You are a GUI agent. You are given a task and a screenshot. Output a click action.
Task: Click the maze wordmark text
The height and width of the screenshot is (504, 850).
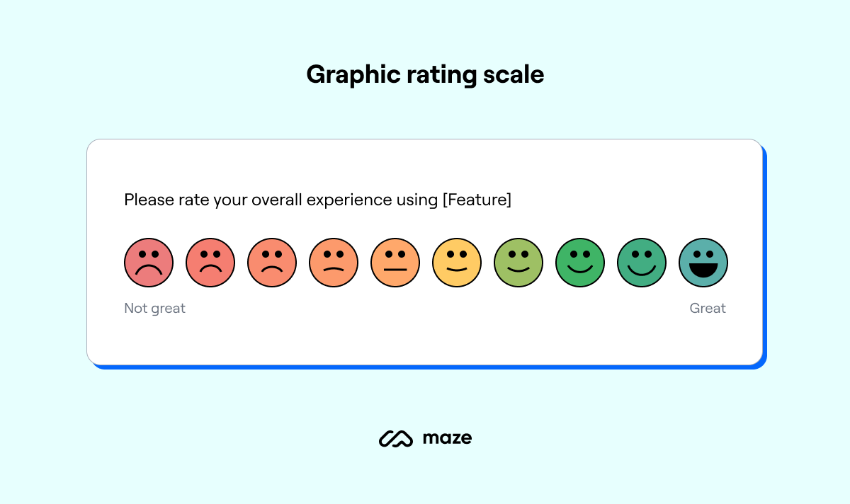[447, 438]
